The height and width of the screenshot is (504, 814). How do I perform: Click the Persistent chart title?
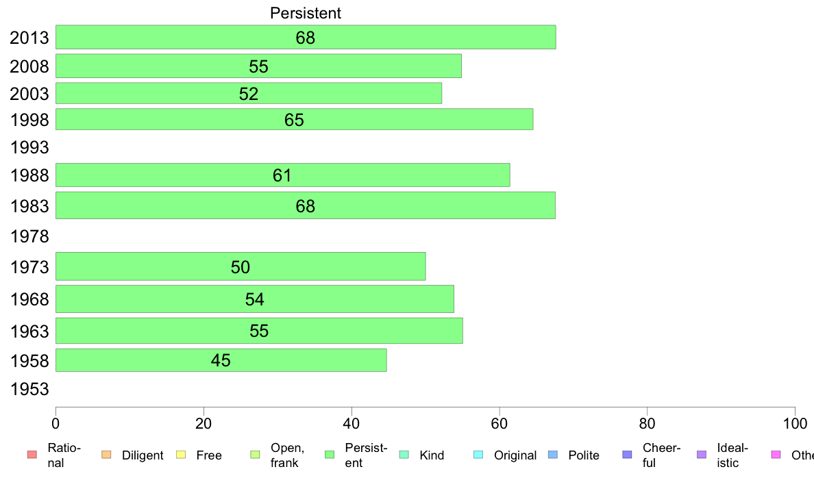coord(306,13)
